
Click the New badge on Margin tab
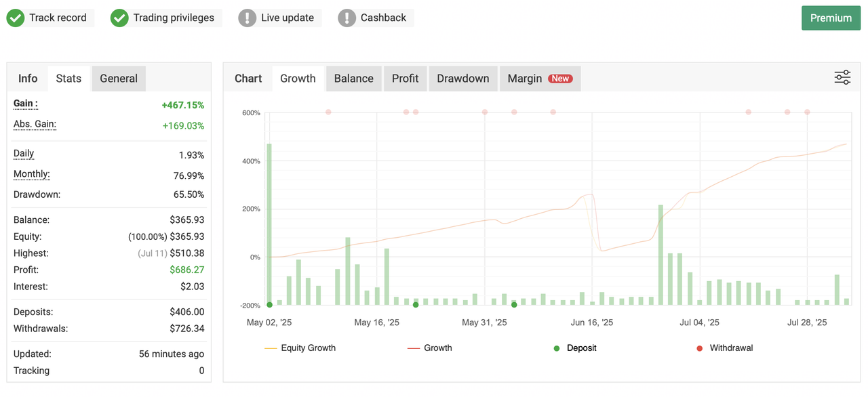pos(560,79)
